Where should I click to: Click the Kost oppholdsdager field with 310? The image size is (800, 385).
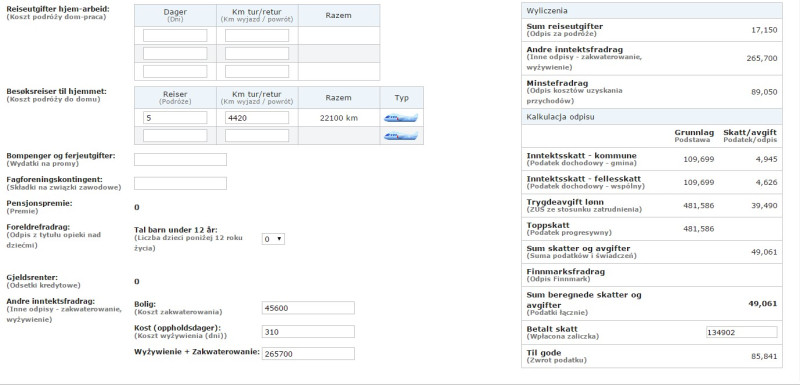pos(308,332)
